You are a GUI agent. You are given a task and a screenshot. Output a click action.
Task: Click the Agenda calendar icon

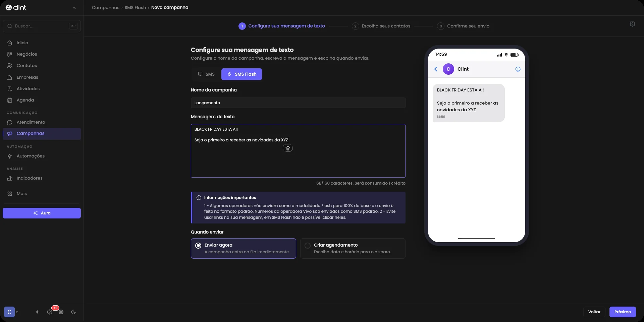[x=10, y=100]
